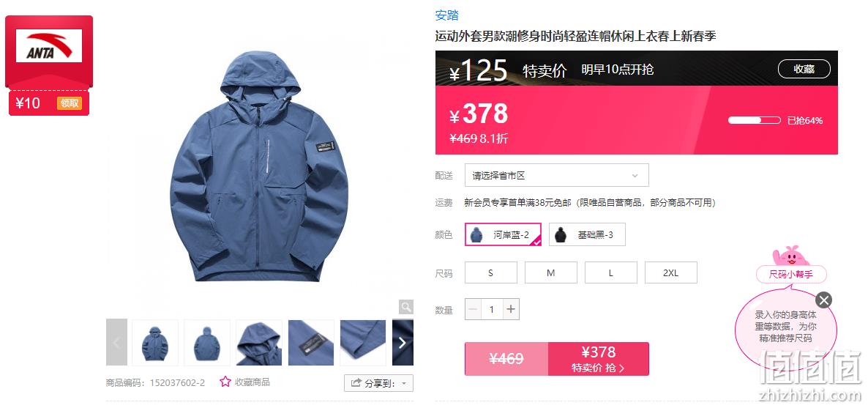Choose size M
The height and width of the screenshot is (408, 868).
pyautogui.click(x=551, y=272)
